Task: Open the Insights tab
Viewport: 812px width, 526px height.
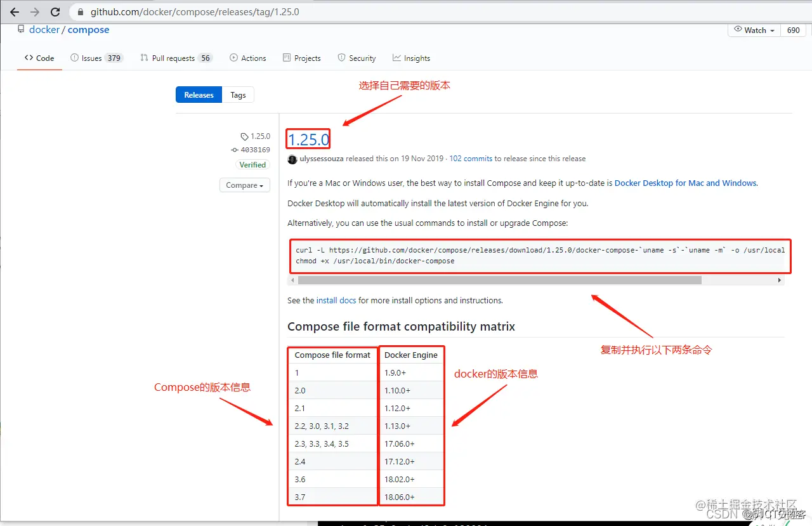Action: click(x=411, y=58)
